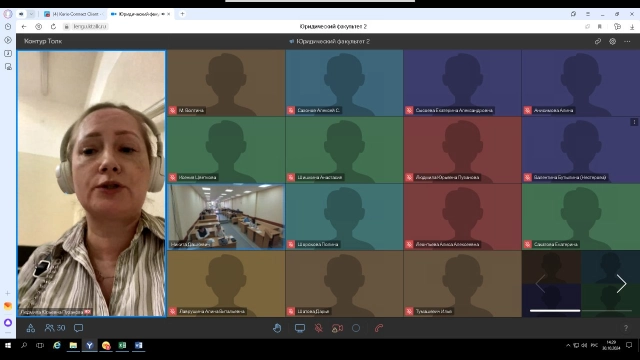
Task: Open the three-dots menu in the meeting header
Action: coord(627,41)
